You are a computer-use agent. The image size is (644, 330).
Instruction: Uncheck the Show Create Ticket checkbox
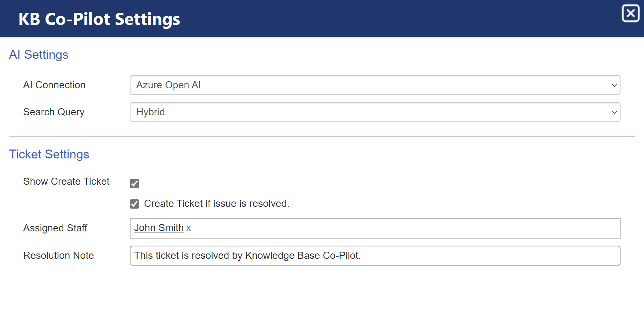(x=134, y=184)
